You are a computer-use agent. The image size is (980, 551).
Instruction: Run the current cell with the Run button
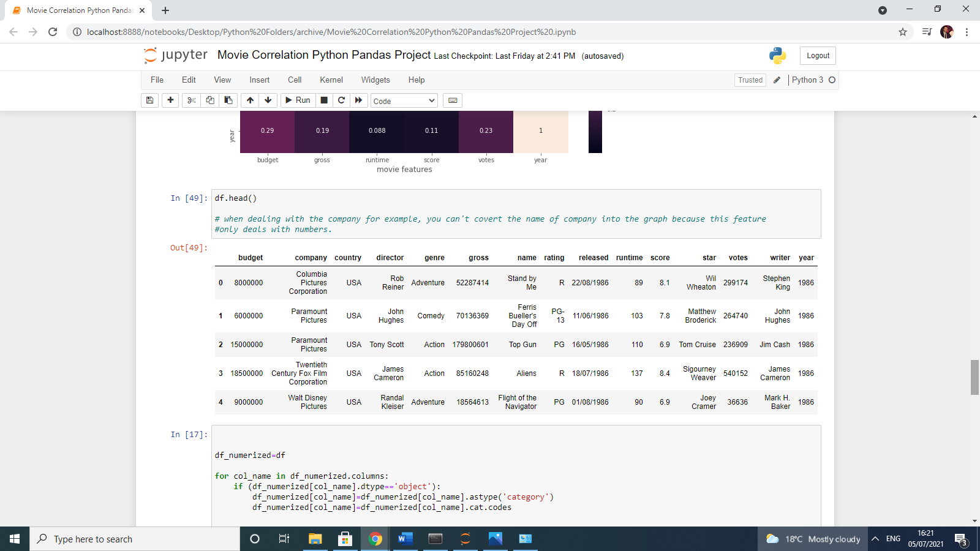point(297,100)
